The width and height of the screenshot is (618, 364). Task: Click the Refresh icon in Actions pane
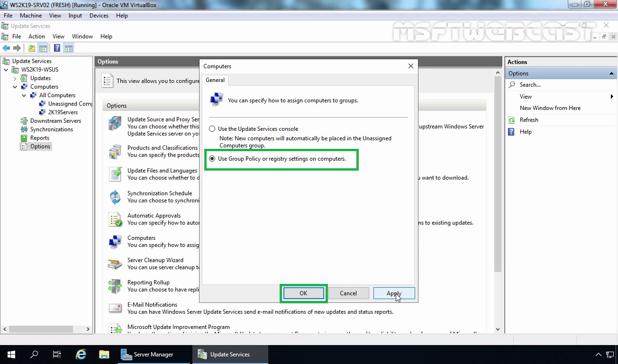click(x=512, y=120)
